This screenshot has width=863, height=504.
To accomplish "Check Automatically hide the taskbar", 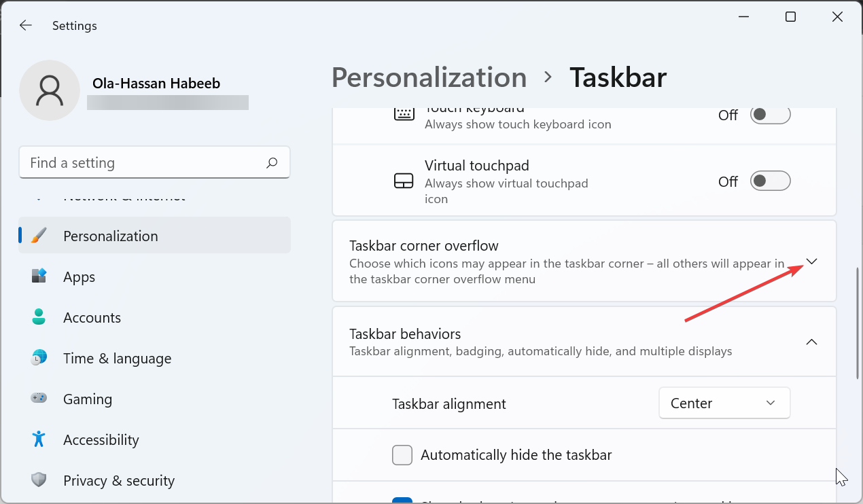I will (x=402, y=455).
